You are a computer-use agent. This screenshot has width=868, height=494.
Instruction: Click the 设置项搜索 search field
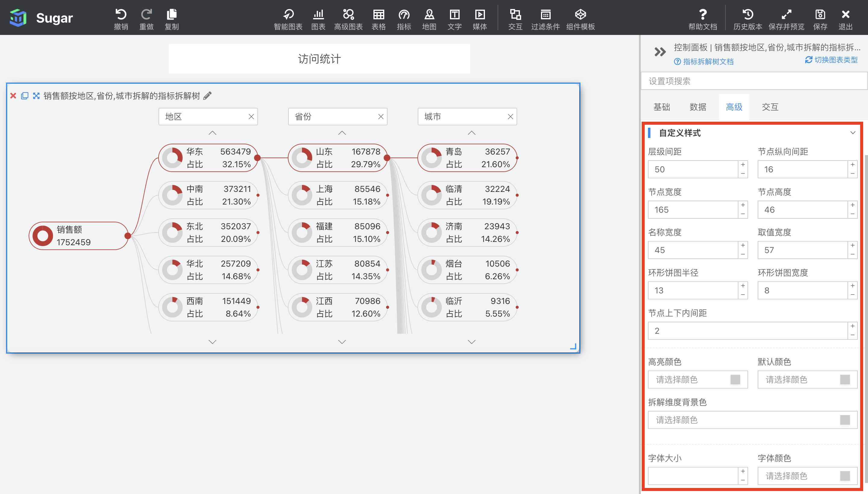tap(754, 81)
